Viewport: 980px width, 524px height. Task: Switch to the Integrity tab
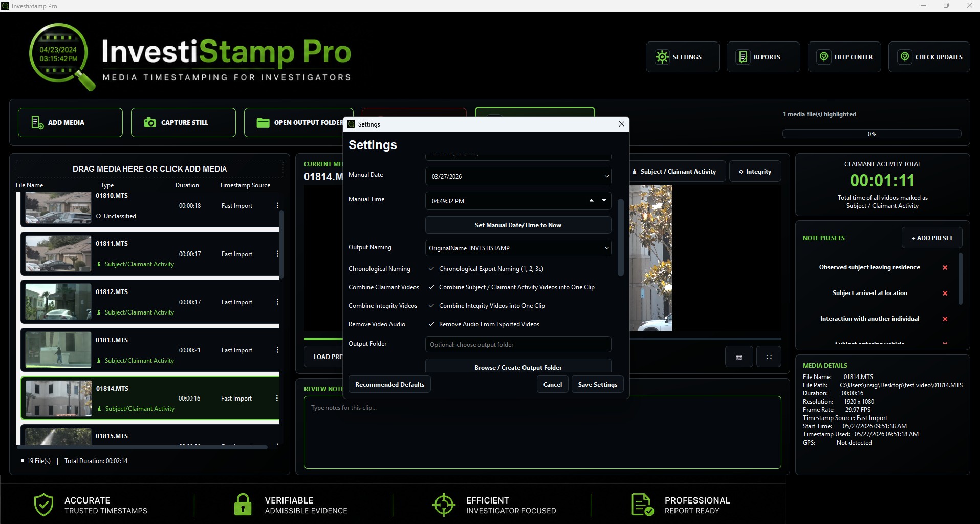click(755, 172)
